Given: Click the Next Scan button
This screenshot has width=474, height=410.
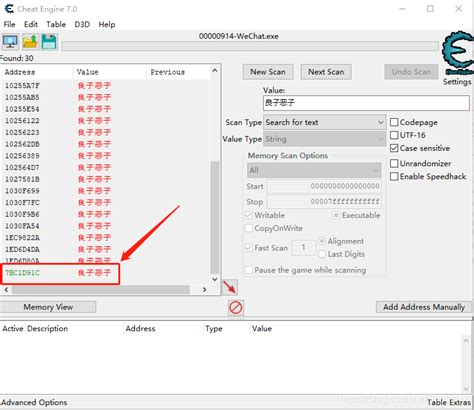Looking at the screenshot, I should [x=326, y=72].
